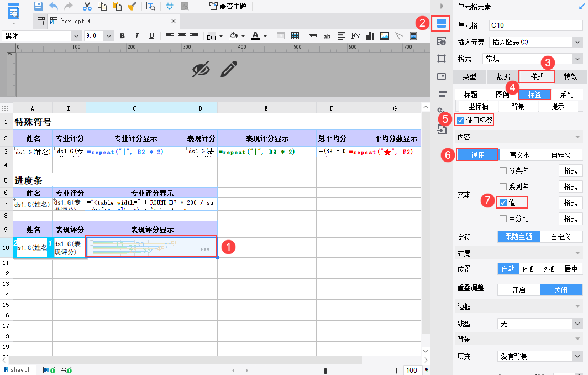Save the report with the floppy icon
The width and height of the screenshot is (588, 375).
38,6
